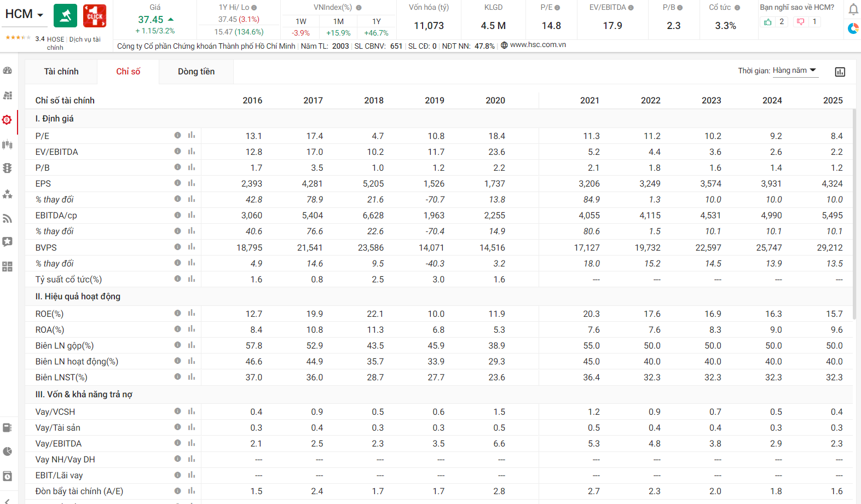Screen dimensions: 861x504
Task: Click the red 1-Click trading icon
Action: coord(95,15)
